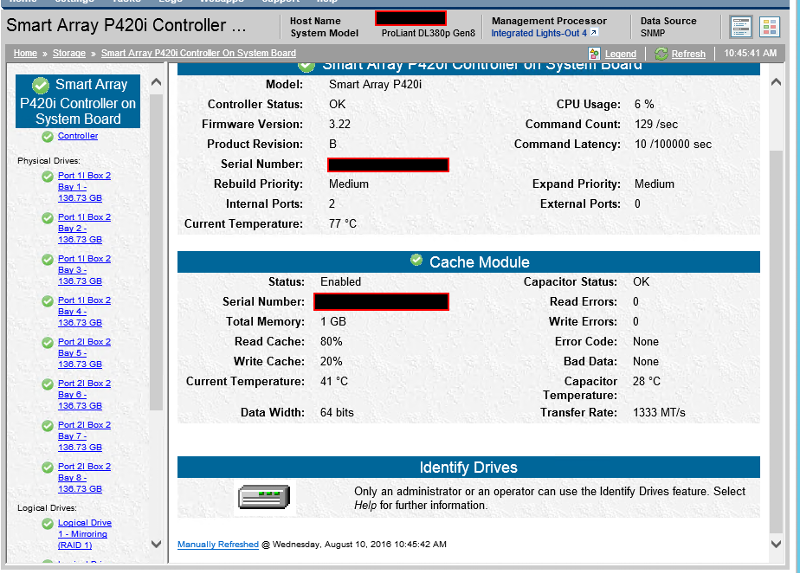Click the Manually Refreshed link
This screenshot has height=573, width=800.
[218, 544]
